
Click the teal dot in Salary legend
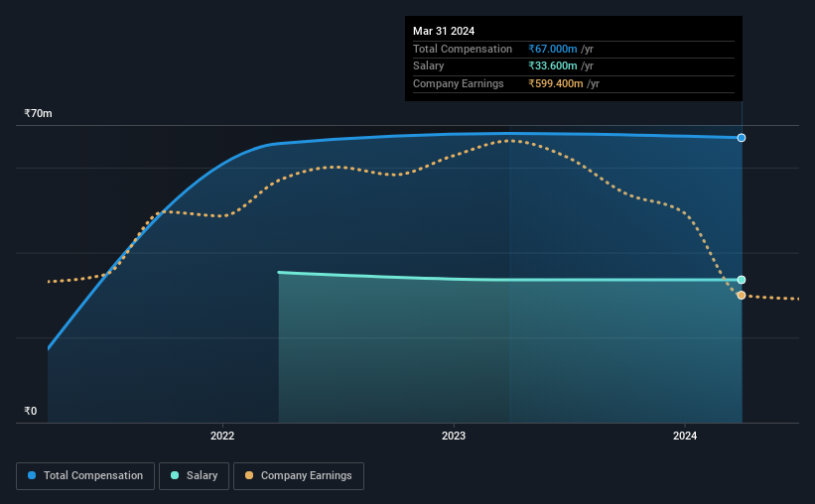[175, 475]
